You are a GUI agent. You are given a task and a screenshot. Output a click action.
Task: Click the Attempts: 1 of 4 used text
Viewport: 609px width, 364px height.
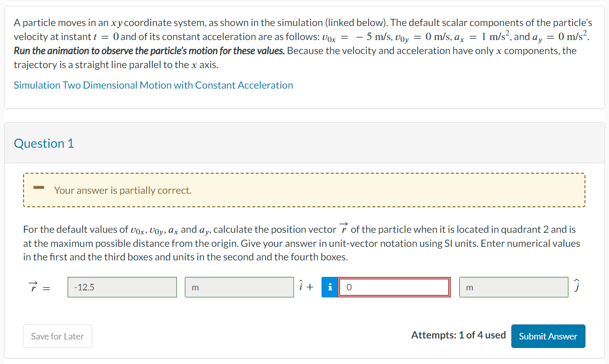(458, 335)
